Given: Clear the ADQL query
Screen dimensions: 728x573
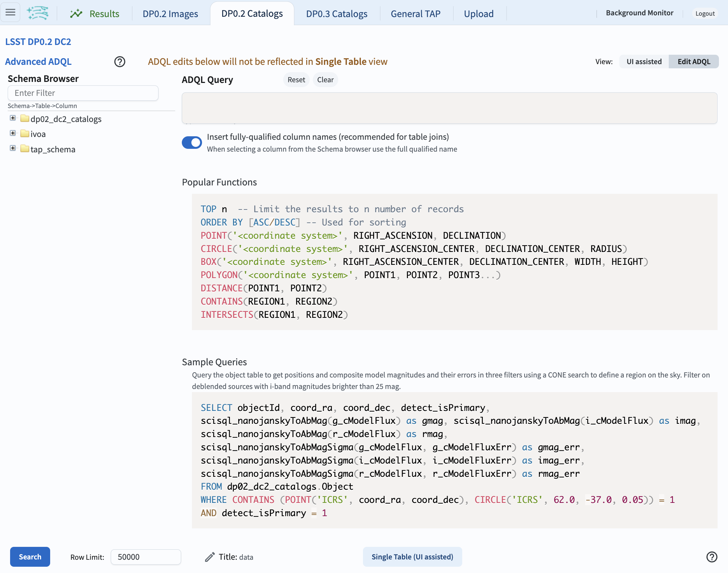Looking at the screenshot, I should coord(325,79).
